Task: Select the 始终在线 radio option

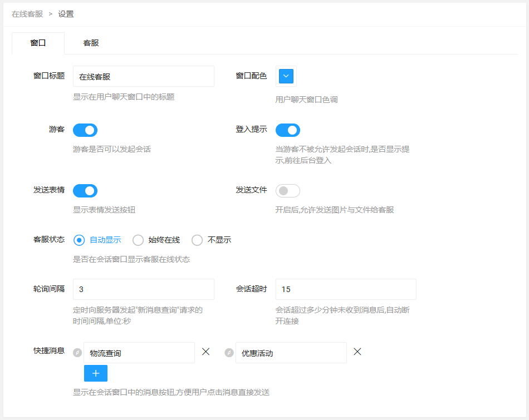Action: point(156,240)
